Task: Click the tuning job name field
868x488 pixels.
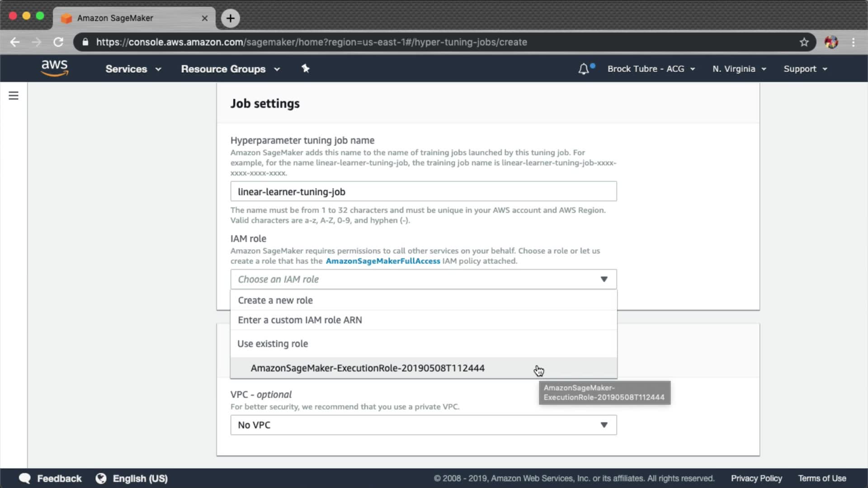Action: (x=423, y=192)
